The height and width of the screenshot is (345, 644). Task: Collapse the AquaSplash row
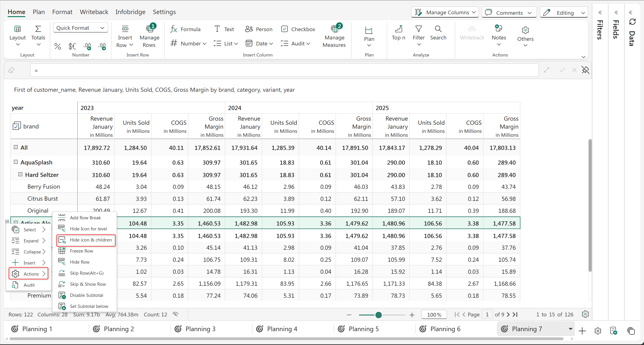(16, 162)
